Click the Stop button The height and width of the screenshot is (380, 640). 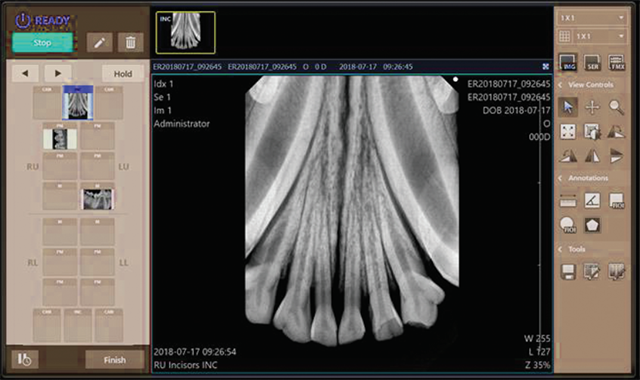[42, 42]
